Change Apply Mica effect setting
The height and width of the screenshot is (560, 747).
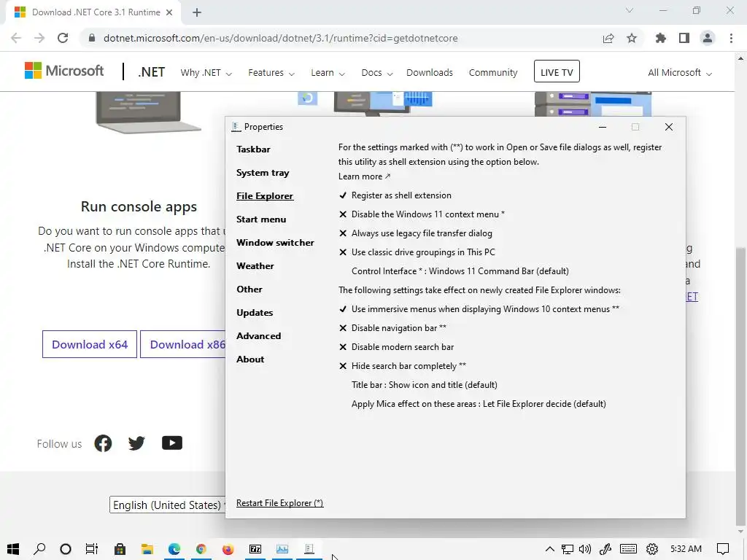point(479,404)
